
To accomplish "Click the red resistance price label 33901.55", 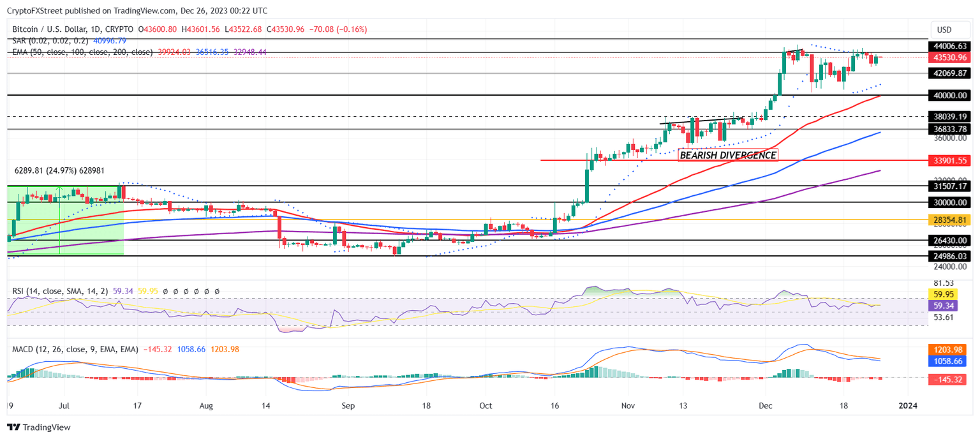I will point(950,160).
